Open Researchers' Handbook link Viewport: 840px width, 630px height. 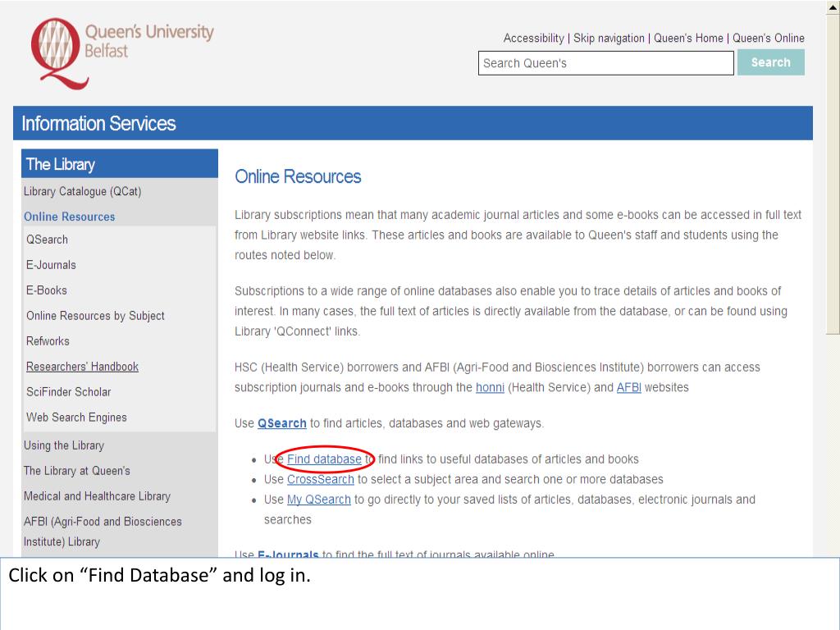pyautogui.click(x=83, y=367)
